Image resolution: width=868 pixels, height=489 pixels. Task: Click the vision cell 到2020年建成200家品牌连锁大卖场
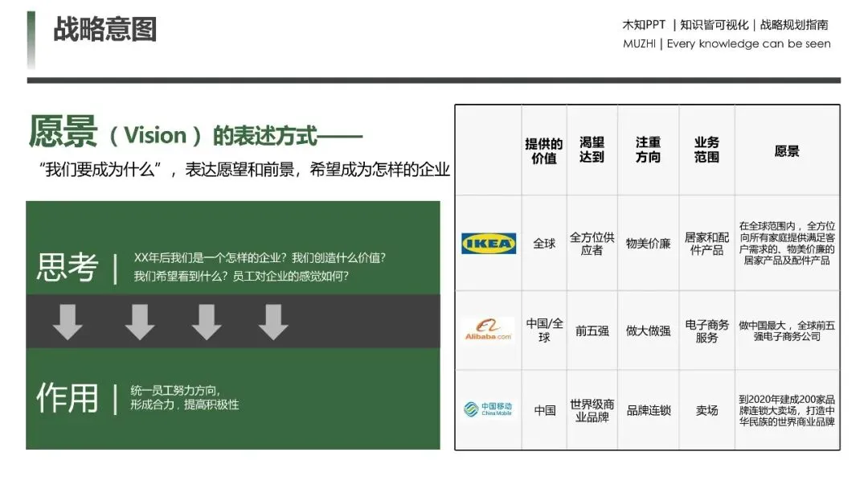[x=787, y=410]
